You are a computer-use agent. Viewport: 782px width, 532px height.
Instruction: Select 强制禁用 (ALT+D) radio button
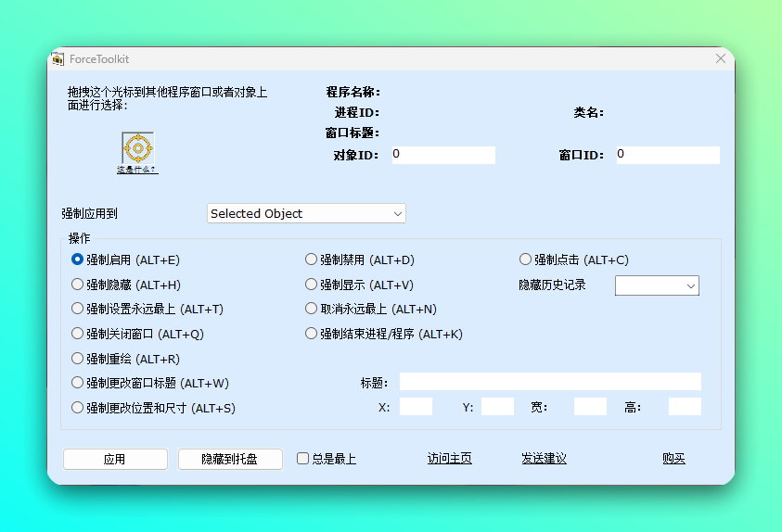point(312,260)
